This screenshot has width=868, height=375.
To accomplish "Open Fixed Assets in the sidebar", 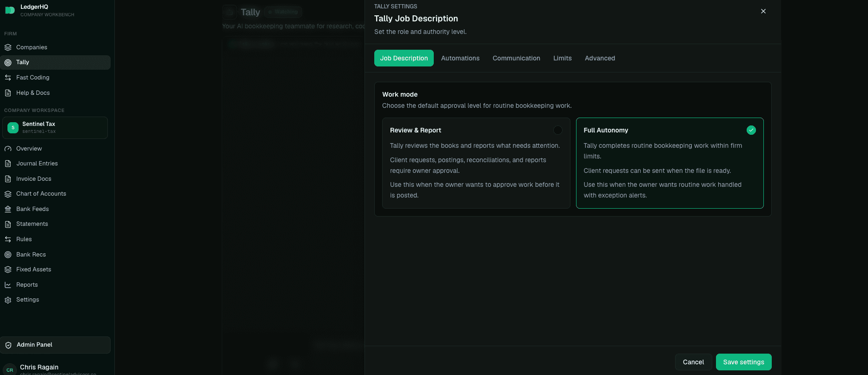I will [55, 270].
